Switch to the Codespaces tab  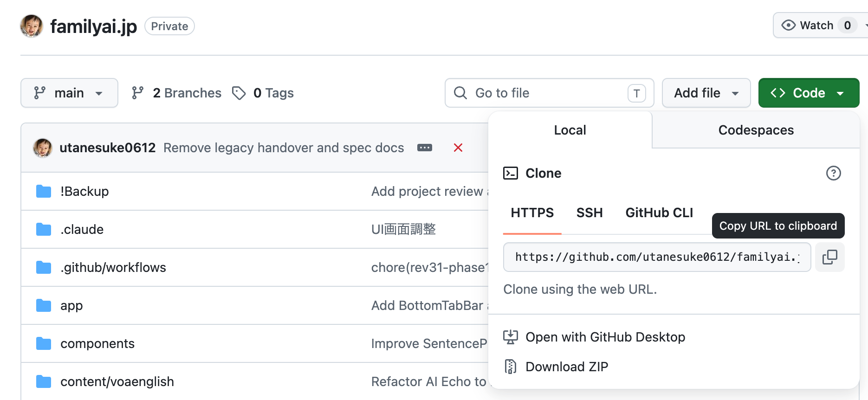click(x=756, y=130)
